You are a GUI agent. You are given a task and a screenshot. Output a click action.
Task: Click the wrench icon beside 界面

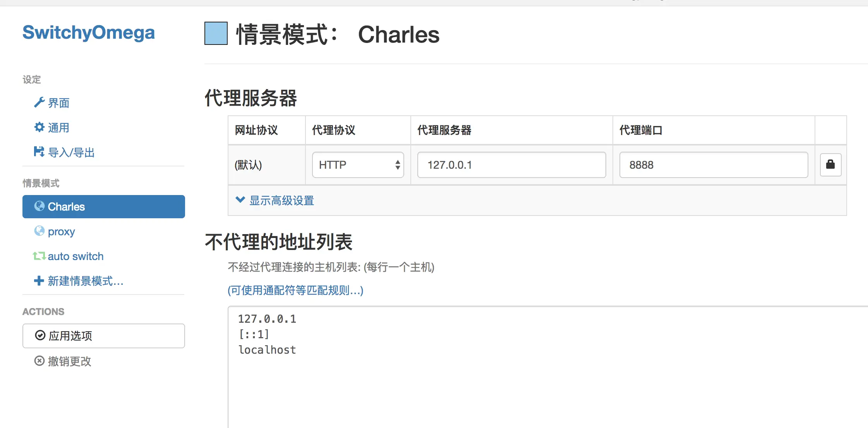pyautogui.click(x=39, y=103)
